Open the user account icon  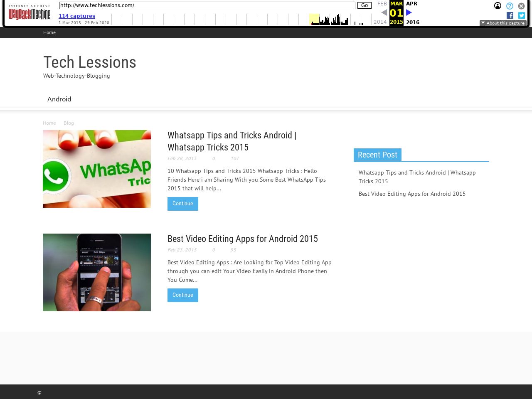pos(498,6)
